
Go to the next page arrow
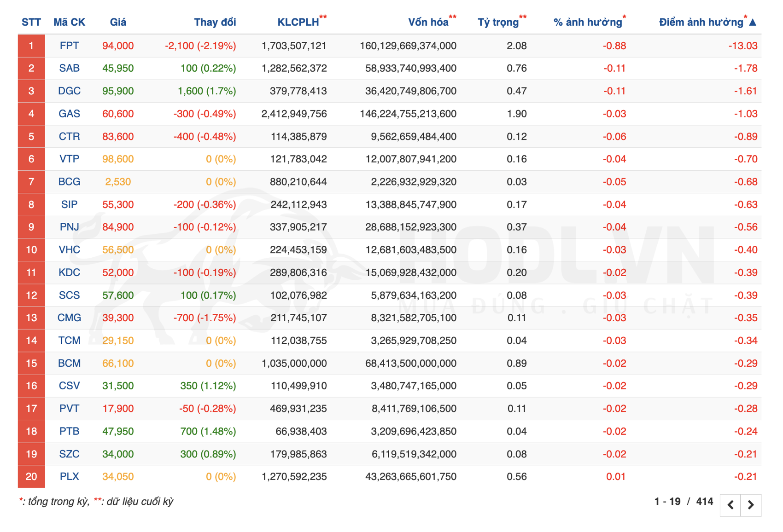pos(751,505)
